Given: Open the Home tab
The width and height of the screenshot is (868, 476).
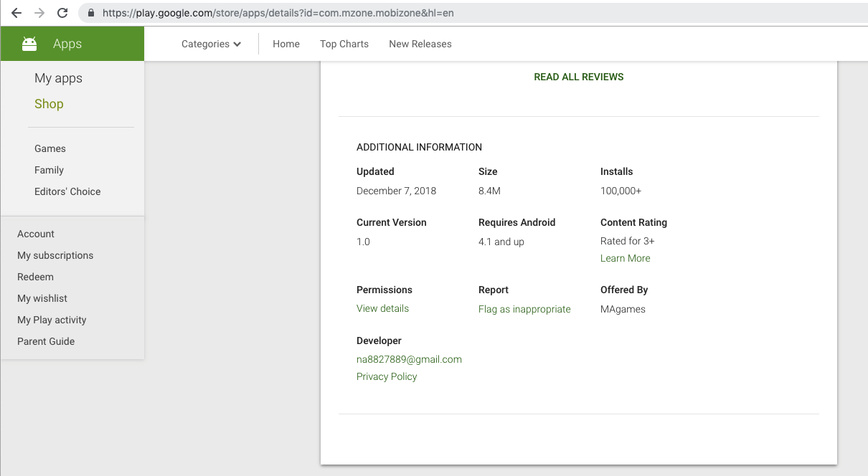Looking at the screenshot, I should tap(286, 44).
